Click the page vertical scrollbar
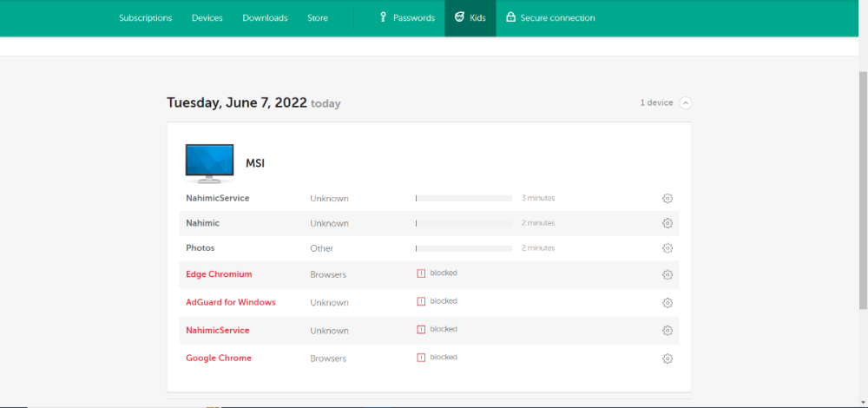 pyautogui.click(x=862, y=217)
